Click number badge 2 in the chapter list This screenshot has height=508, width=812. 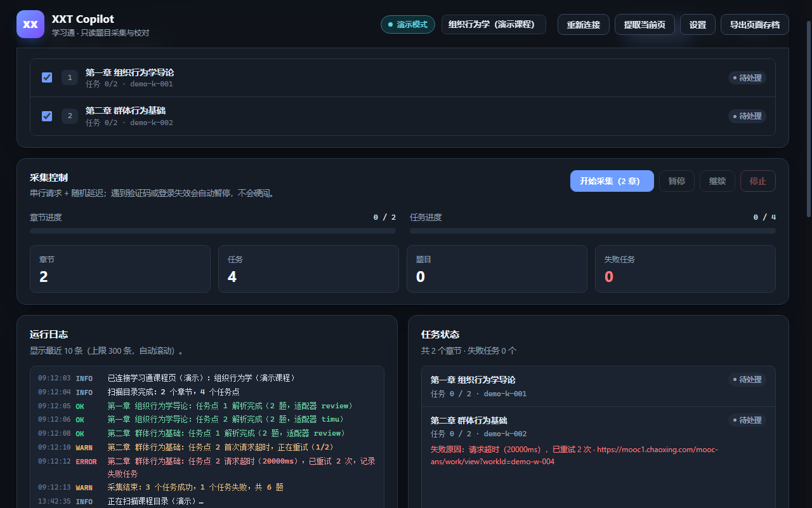point(70,116)
